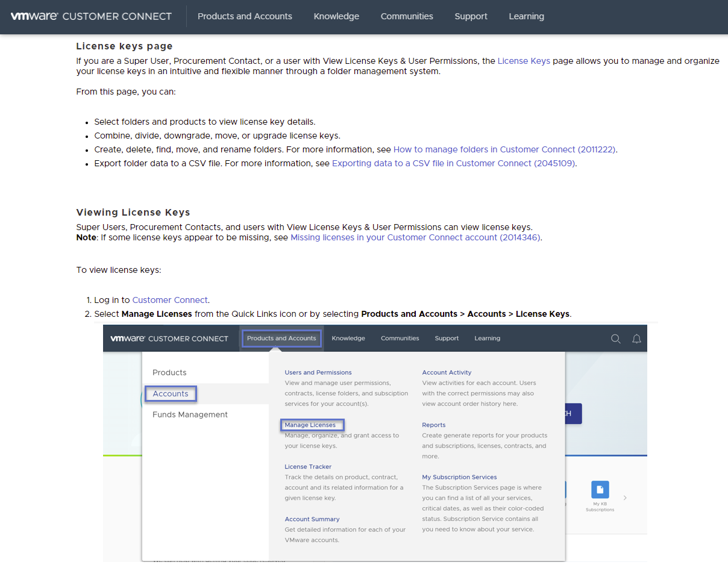Click highlighted Products and Accounts in embedded screenshot

(281, 339)
